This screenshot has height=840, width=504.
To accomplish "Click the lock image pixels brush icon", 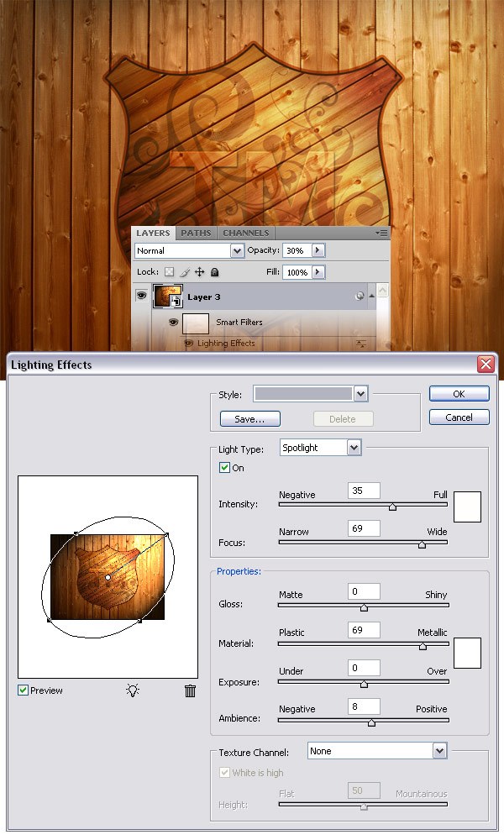I will [x=185, y=272].
